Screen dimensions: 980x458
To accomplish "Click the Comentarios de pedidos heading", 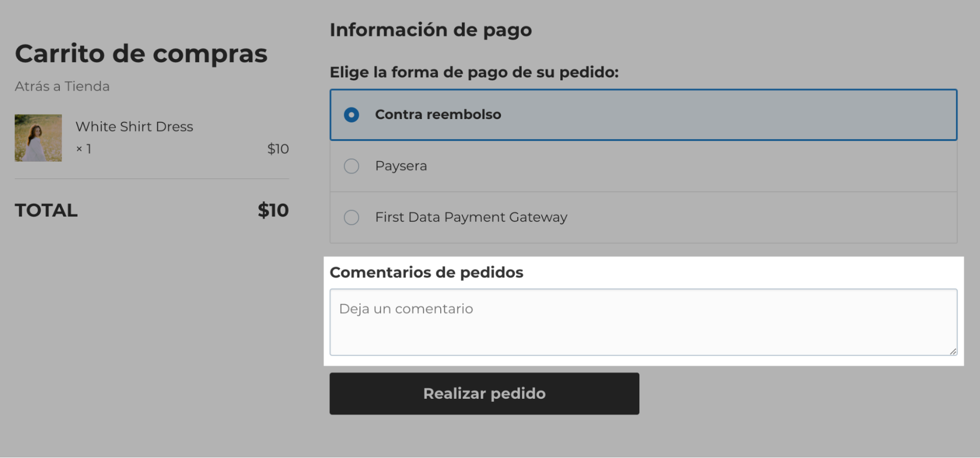I will (427, 272).
